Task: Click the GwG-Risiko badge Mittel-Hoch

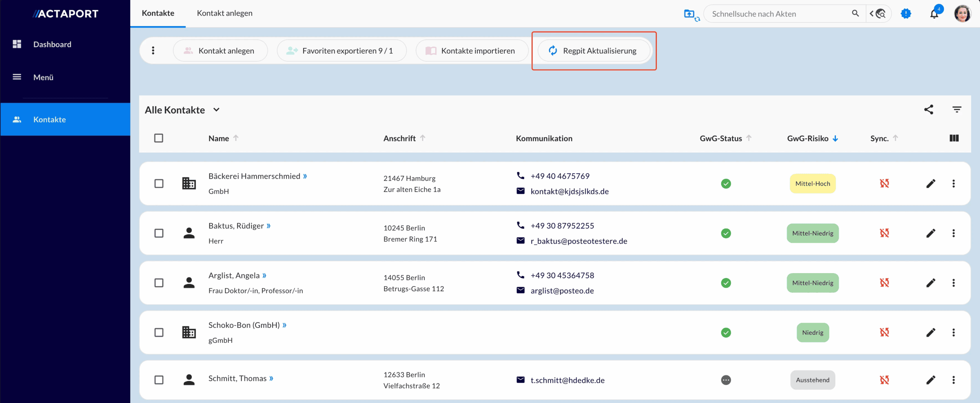Action: tap(812, 183)
